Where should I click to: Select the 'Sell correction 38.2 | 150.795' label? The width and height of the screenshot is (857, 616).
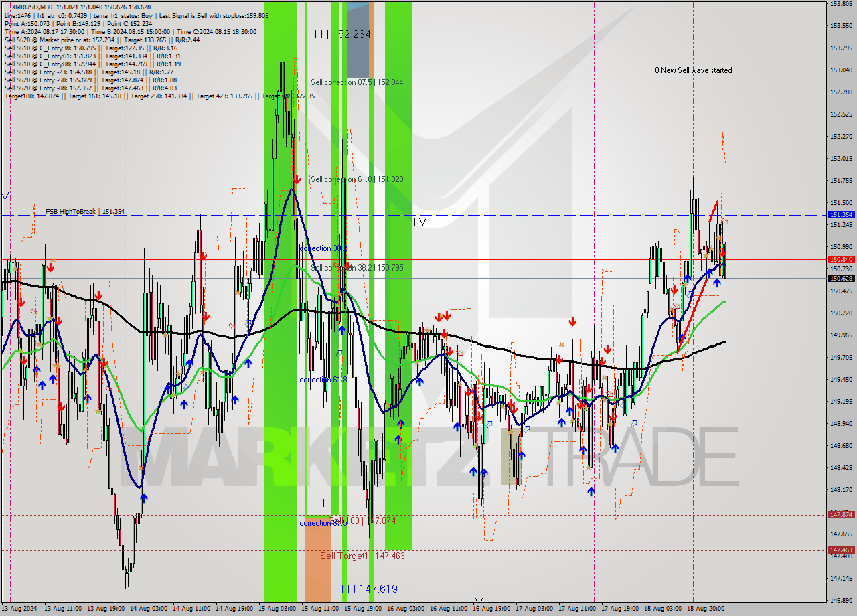pos(357,268)
